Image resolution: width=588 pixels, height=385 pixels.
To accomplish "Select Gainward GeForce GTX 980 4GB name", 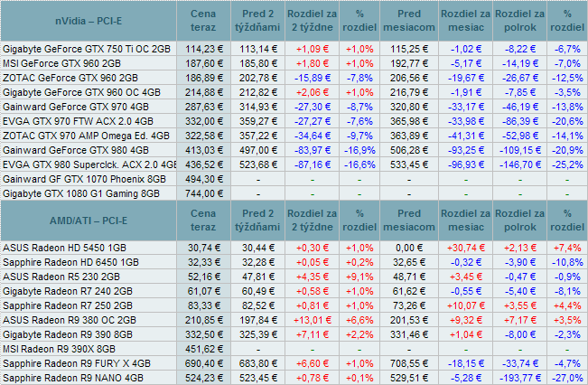I will pos(76,150).
